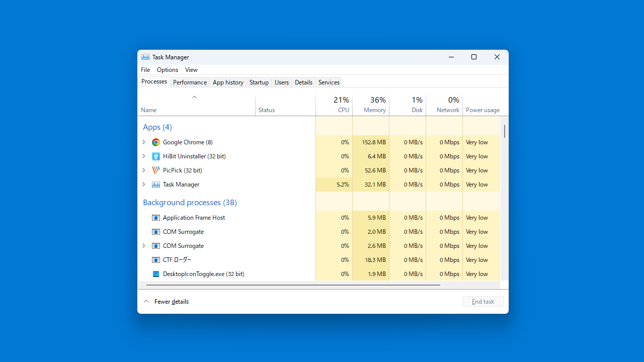Switch to the Users tab
This screenshot has width=644, height=362.
click(x=282, y=82)
